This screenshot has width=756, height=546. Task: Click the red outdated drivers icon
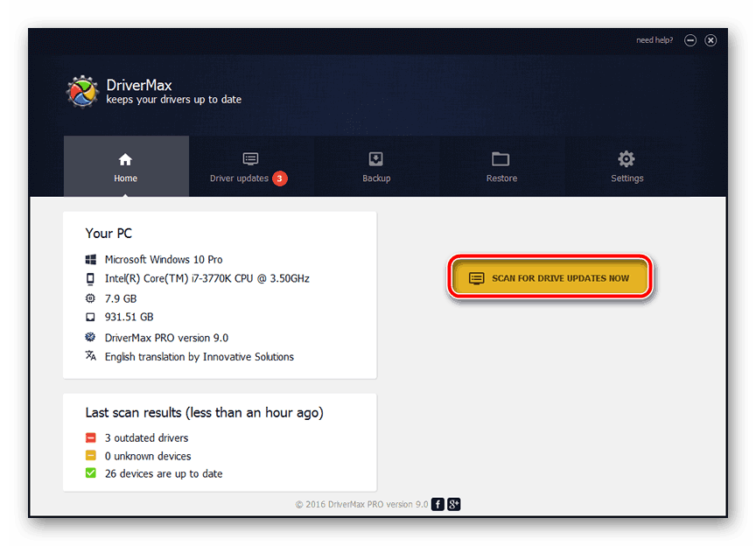point(91,437)
